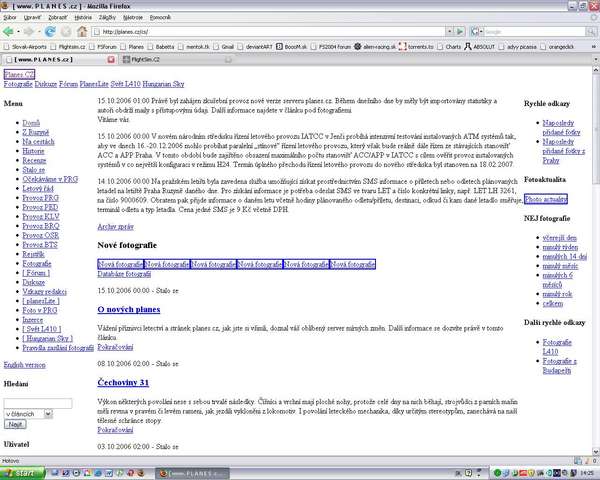Click the URL address bar
Image resolution: width=600 pixels, height=480 pixels.
[x=269, y=32]
